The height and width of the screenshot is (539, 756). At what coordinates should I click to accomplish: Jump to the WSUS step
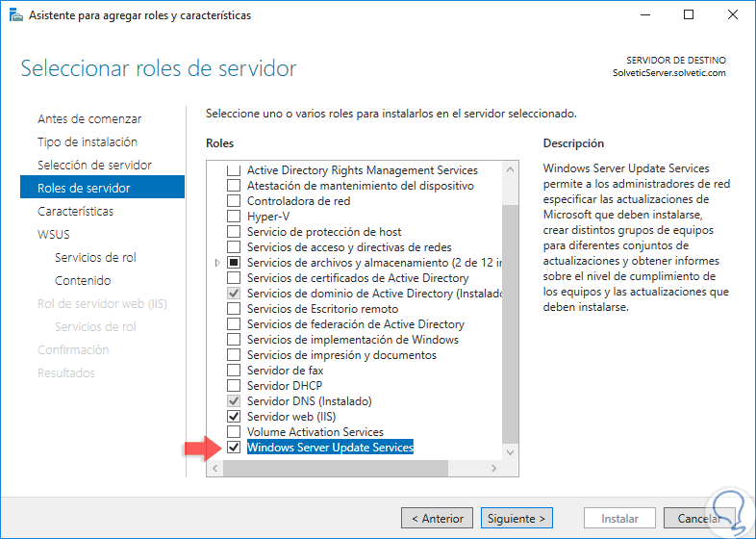pyautogui.click(x=54, y=235)
